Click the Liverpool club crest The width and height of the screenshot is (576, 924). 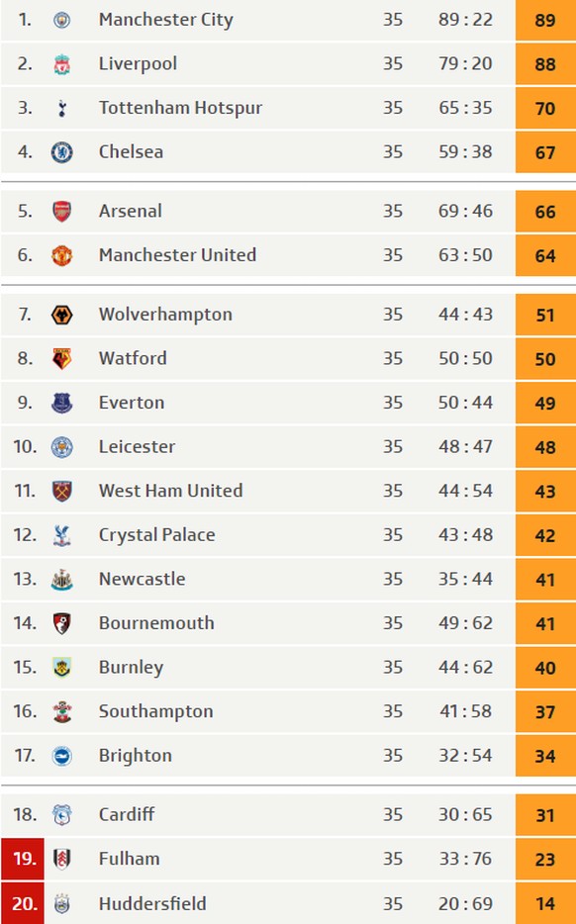click(x=62, y=64)
